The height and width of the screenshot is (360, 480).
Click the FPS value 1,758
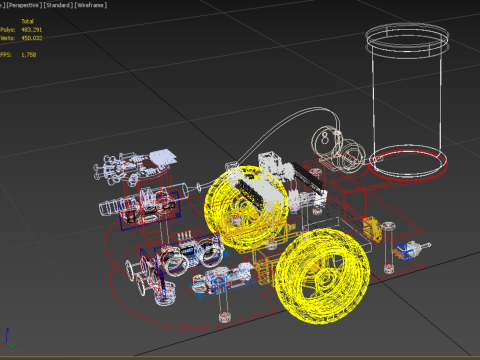(29, 55)
